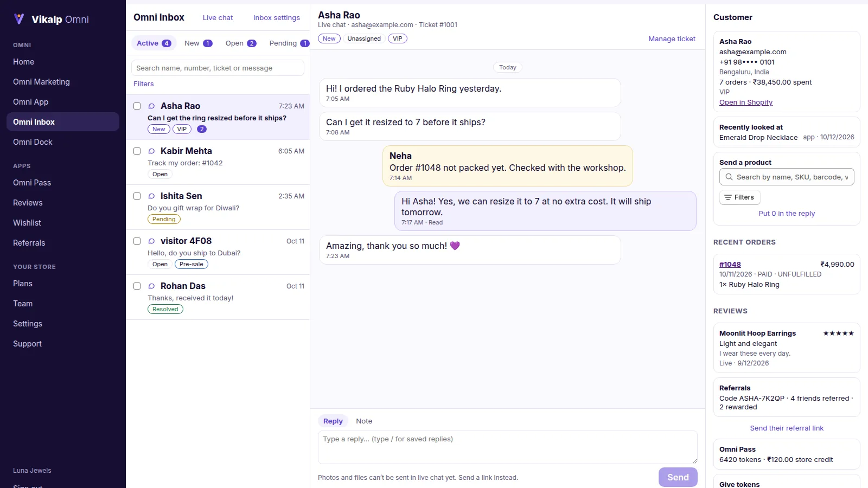Focus the conversation search field

point(218,68)
